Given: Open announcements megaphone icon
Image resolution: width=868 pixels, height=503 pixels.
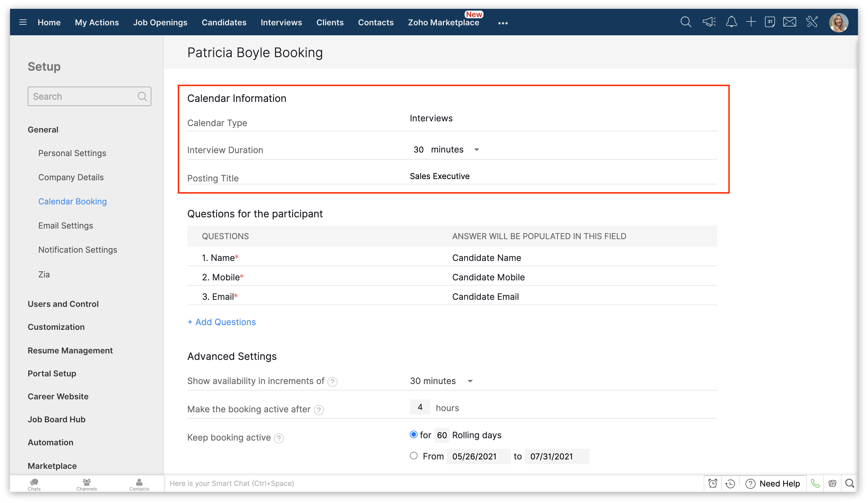Looking at the screenshot, I should pyautogui.click(x=709, y=22).
